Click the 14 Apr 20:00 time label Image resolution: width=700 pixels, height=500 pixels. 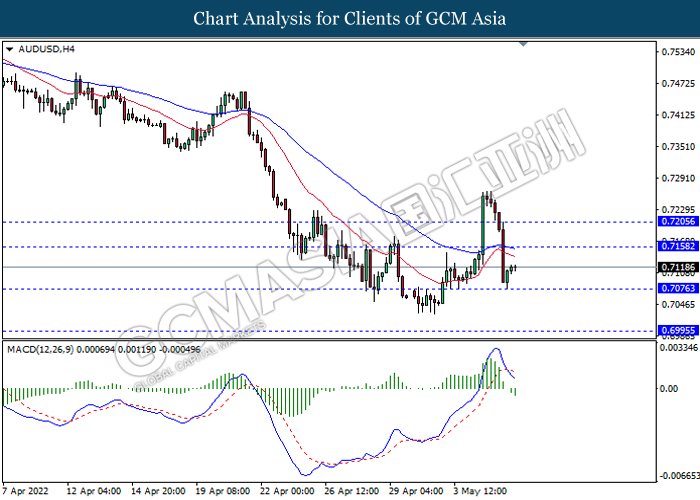[x=158, y=491]
